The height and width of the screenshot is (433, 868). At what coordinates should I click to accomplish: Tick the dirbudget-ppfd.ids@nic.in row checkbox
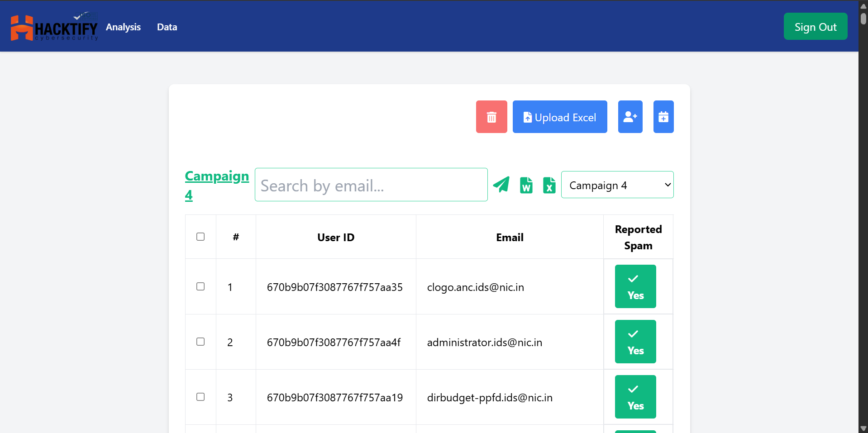200,397
